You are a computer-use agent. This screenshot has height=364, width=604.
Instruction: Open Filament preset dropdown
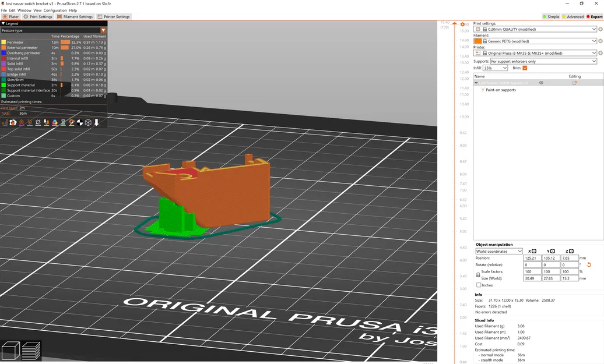pos(536,41)
